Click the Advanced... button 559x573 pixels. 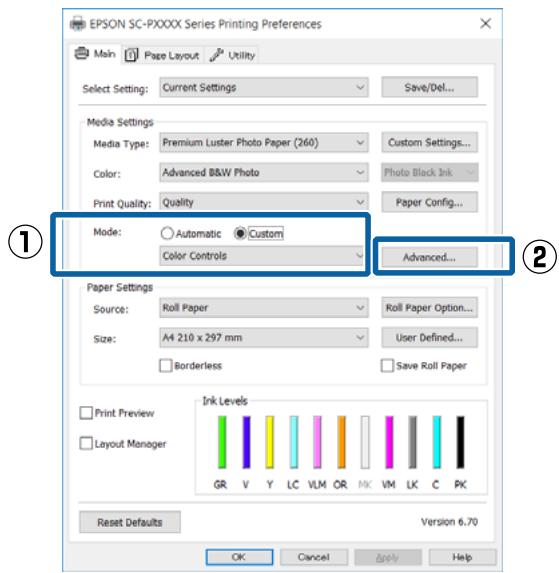(x=429, y=257)
